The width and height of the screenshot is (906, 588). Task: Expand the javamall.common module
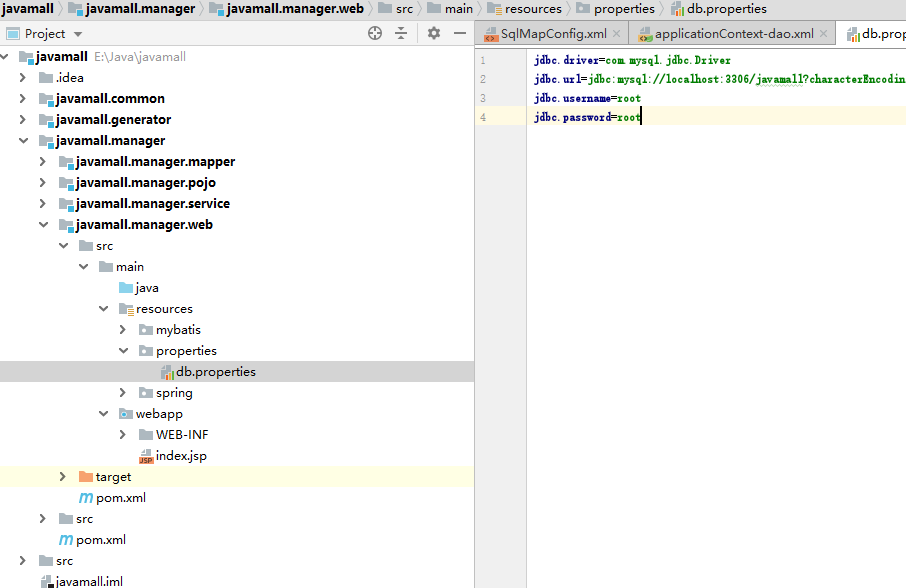pos(23,99)
